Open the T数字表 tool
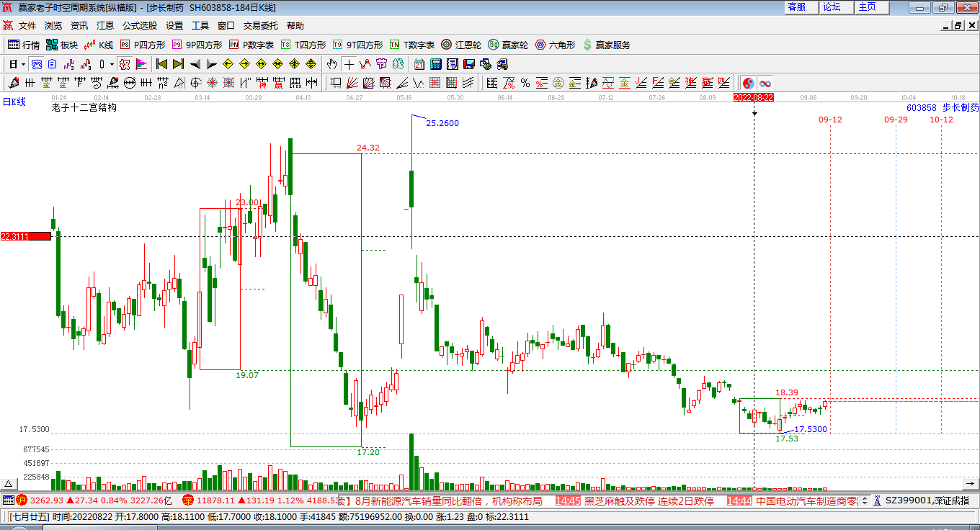 pos(411,45)
